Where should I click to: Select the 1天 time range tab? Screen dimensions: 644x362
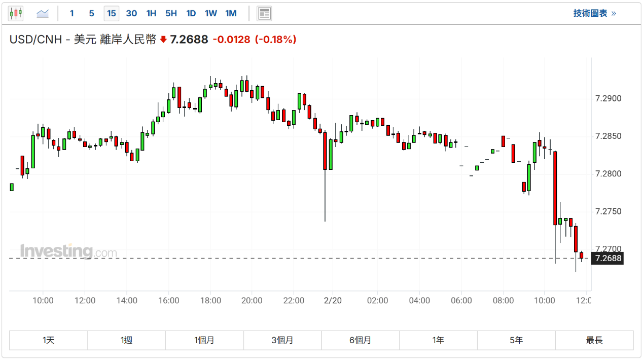coord(49,340)
